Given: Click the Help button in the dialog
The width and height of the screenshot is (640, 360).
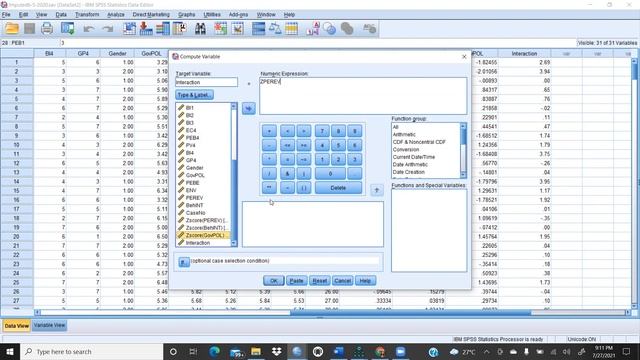Looking at the screenshot, I should [365, 281].
